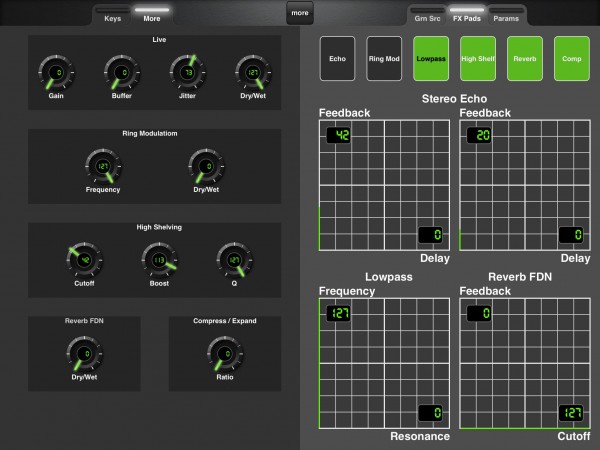Enable the Echo effect pad

(x=338, y=59)
